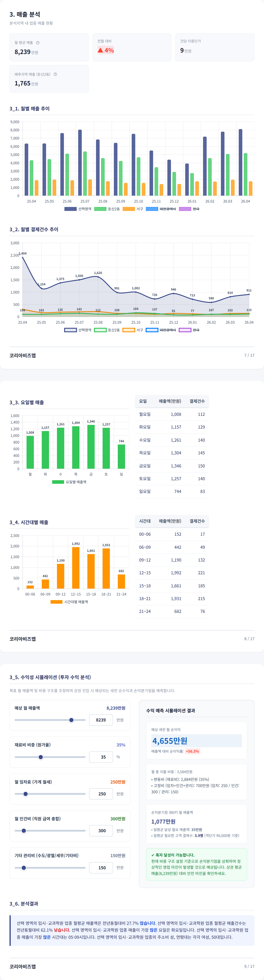Click payment count 132 in time table
The height and width of the screenshot is (980, 264).
pyautogui.click(x=202, y=560)
